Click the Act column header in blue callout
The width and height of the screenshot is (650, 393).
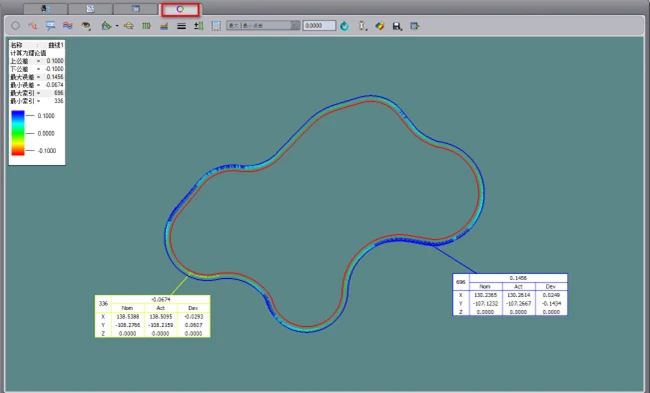tap(518, 286)
